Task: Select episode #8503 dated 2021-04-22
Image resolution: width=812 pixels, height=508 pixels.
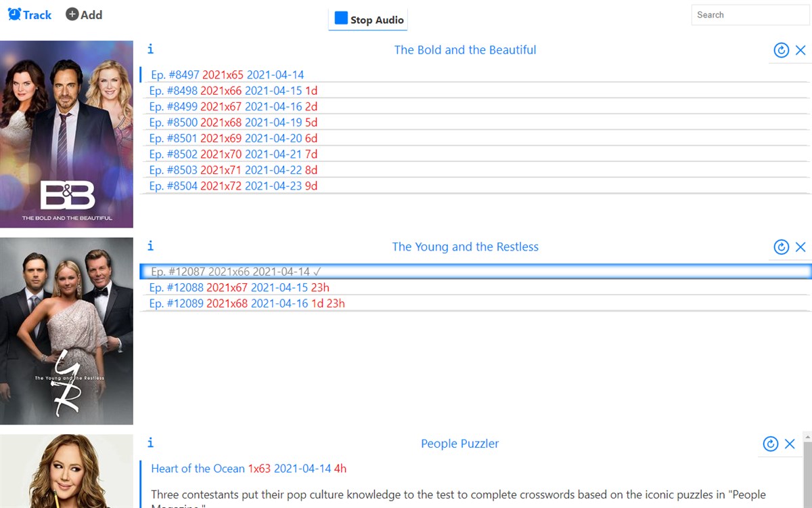Action: pyautogui.click(x=475, y=170)
